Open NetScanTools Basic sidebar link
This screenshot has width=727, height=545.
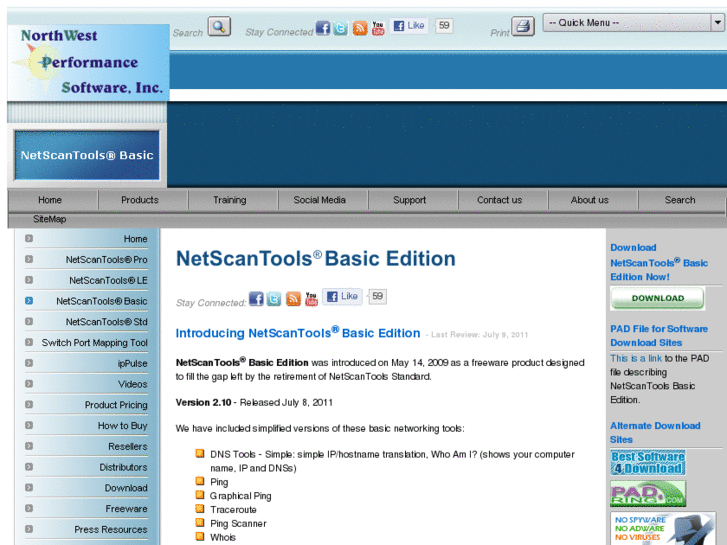coord(102,301)
